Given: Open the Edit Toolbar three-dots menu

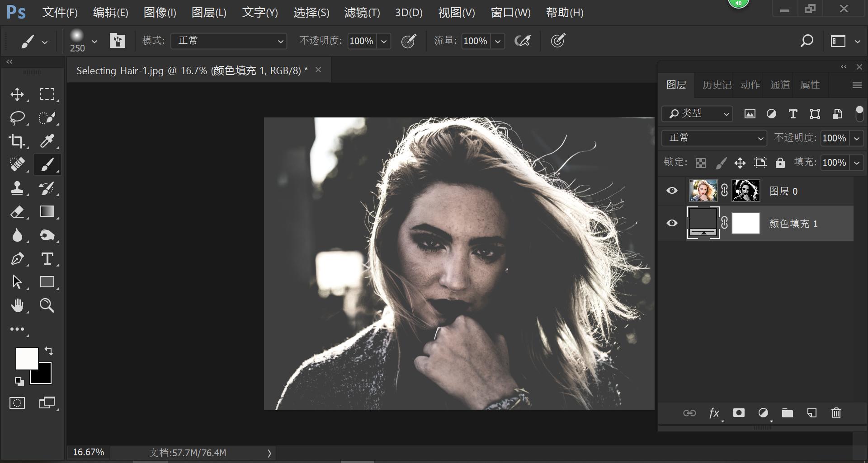Looking at the screenshot, I should click(x=17, y=329).
